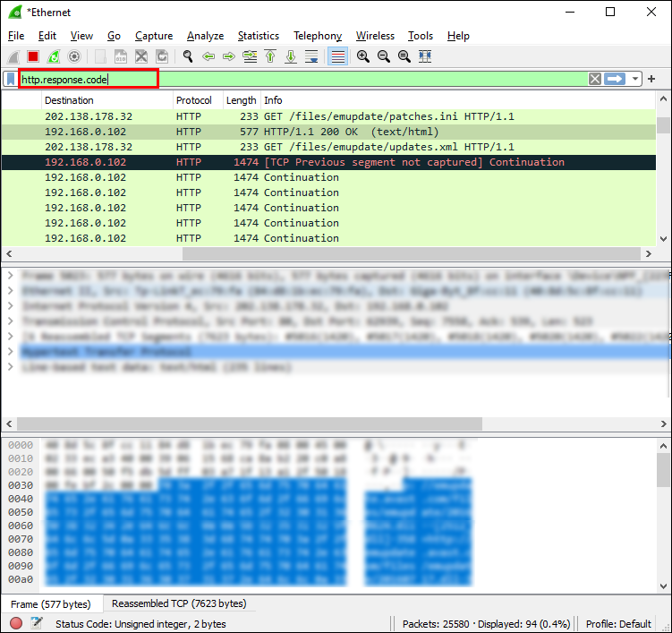Jump to first packet icon
672x633 pixels.
pyautogui.click(x=270, y=56)
